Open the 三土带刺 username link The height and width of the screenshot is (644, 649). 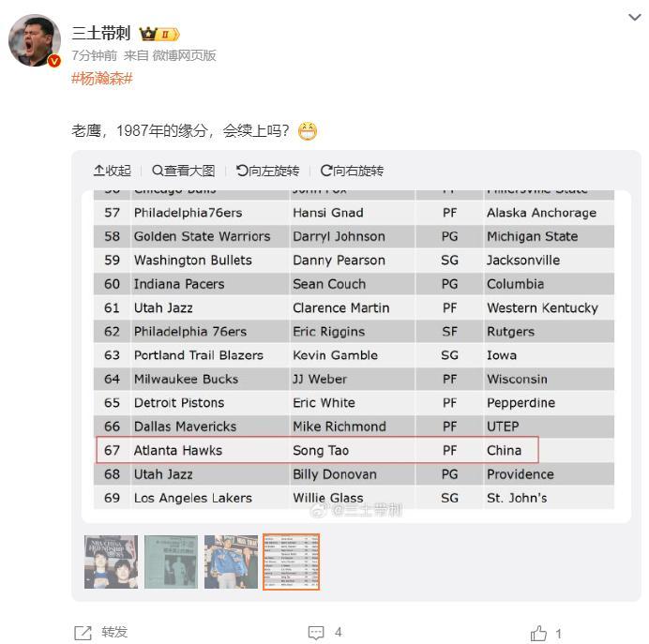[101, 34]
